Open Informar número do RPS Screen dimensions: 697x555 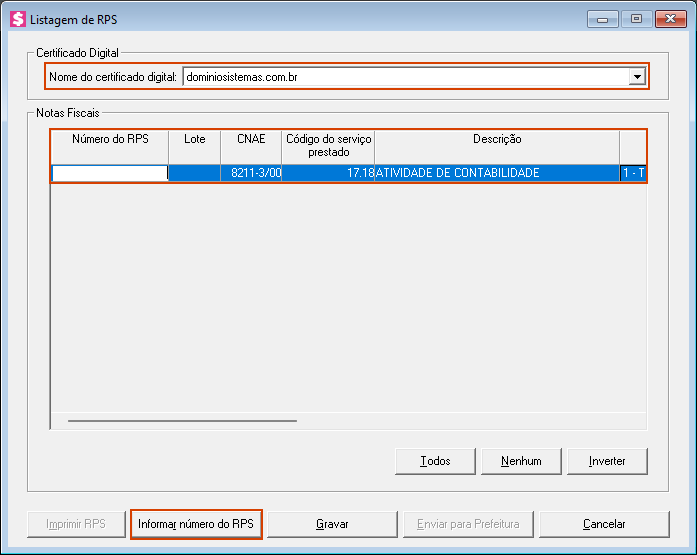point(196,524)
